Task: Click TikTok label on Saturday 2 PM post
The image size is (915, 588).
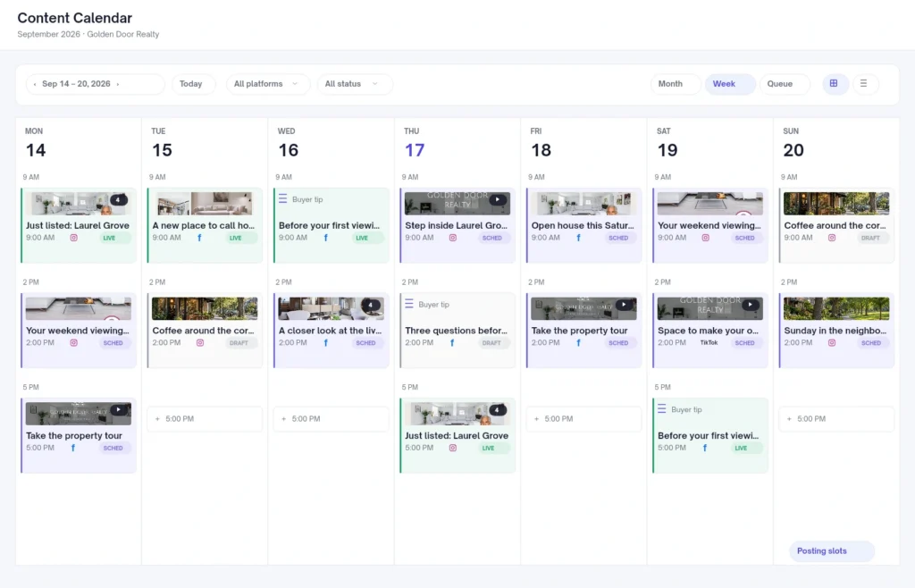Action: click(709, 342)
